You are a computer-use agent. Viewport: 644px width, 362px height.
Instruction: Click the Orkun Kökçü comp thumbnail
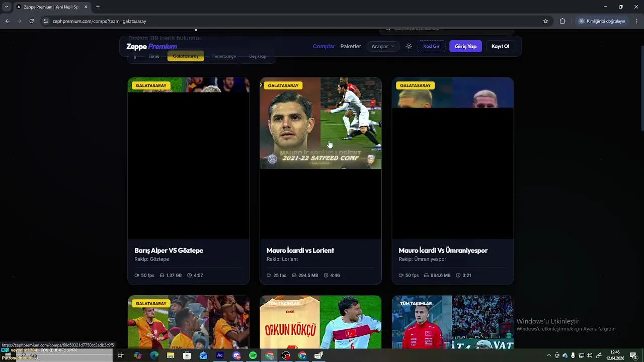pos(320,322)
